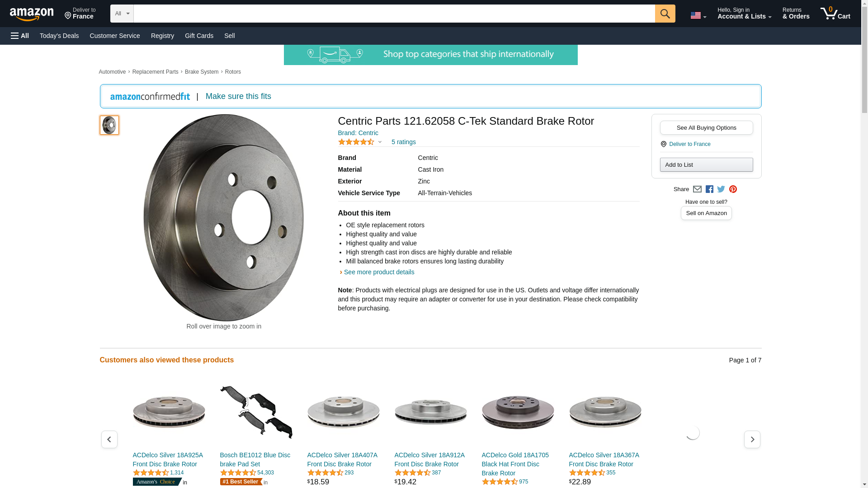Click See All Buying Options button
Screen dimensions: 868x488
point(706,128)
